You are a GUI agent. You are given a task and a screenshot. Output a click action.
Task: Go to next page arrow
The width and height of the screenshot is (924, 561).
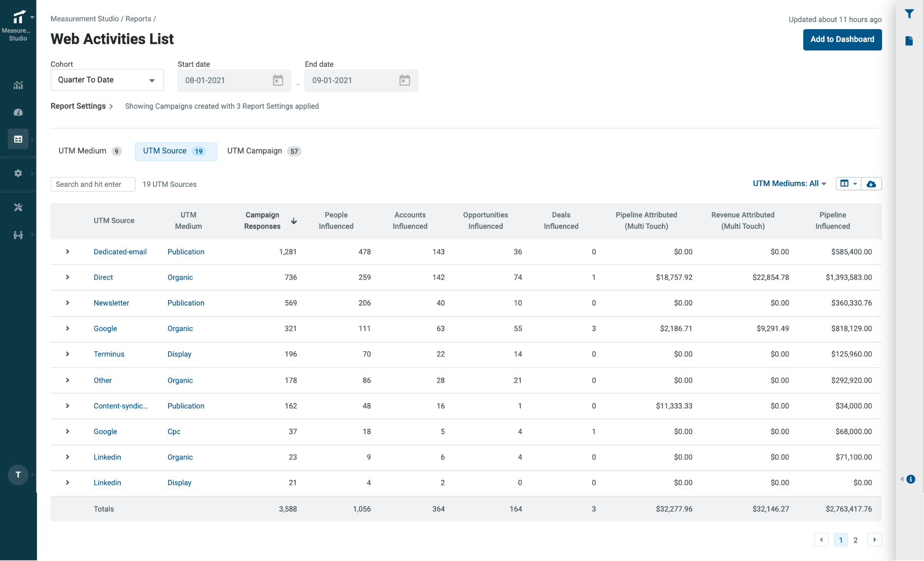click(x=874, y=540)
